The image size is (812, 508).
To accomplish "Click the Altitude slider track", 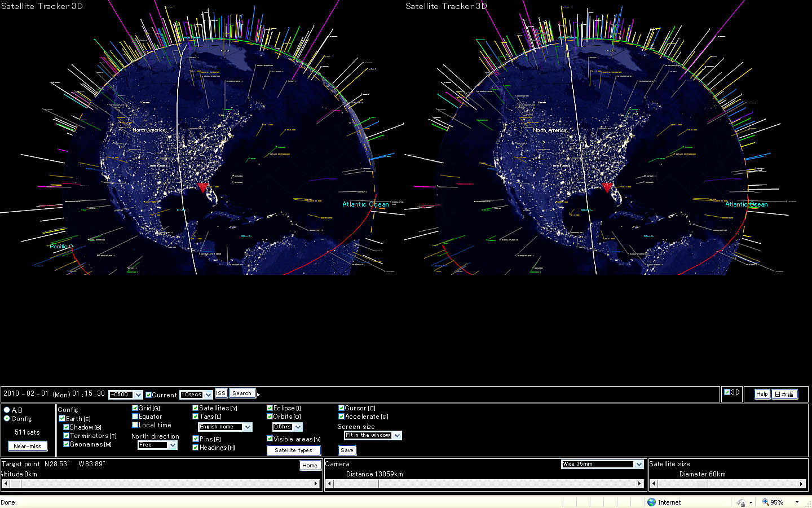I will pyautogui.click(x=161, y=484).
